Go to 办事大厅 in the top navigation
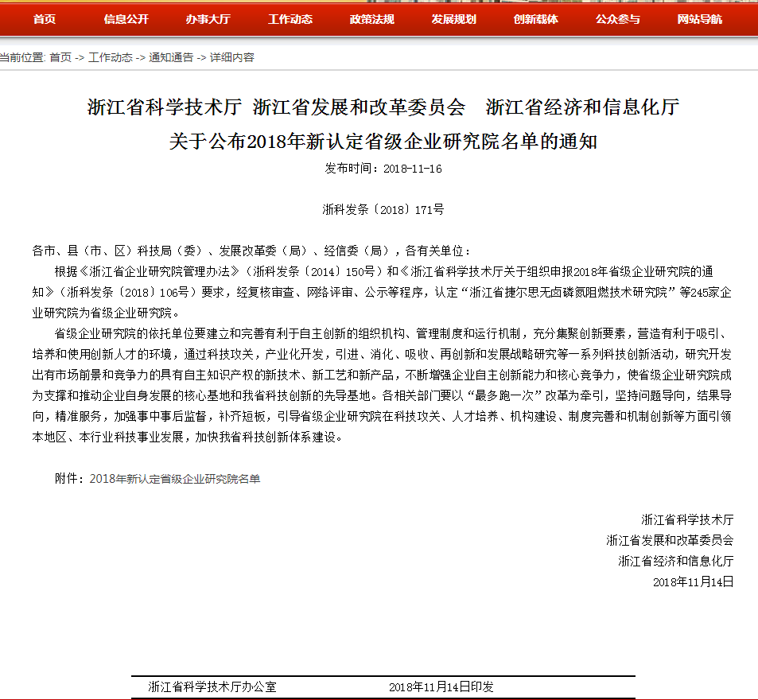The height and width of the screenshot is (700, 758). click(208, 19)
